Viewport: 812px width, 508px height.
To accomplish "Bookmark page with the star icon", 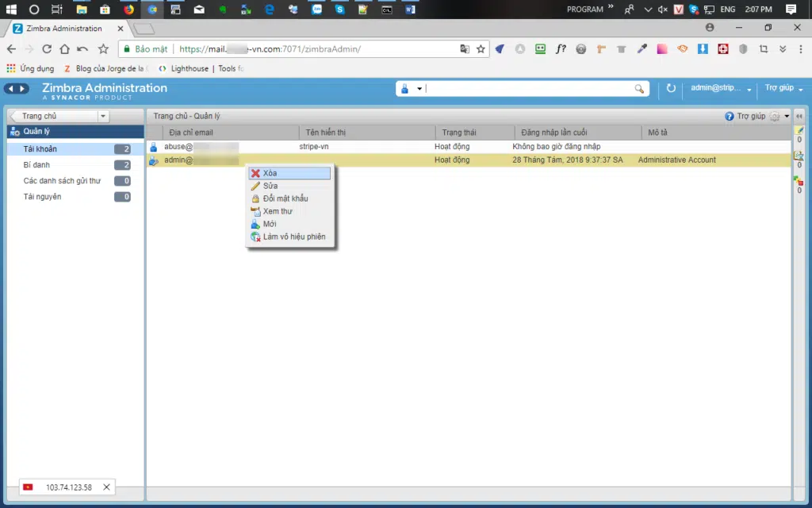I will (481, 49).
